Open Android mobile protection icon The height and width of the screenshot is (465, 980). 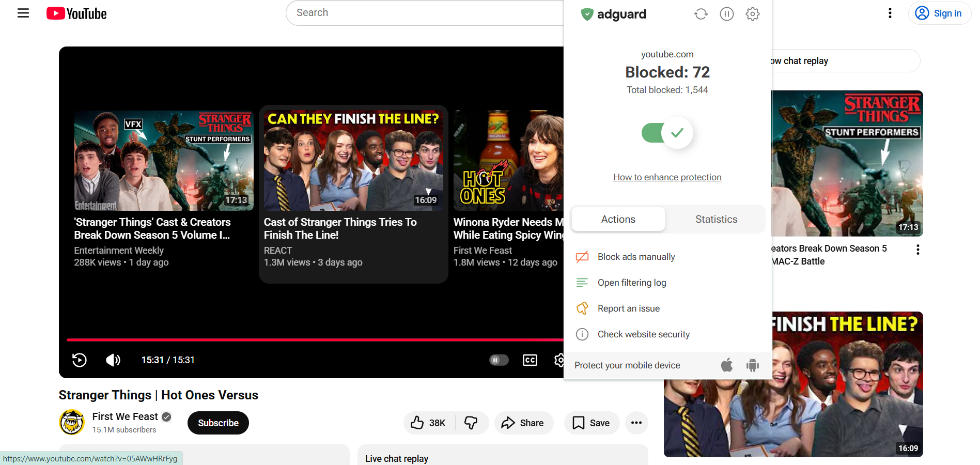pyautogui.click(x=752, y=365)
